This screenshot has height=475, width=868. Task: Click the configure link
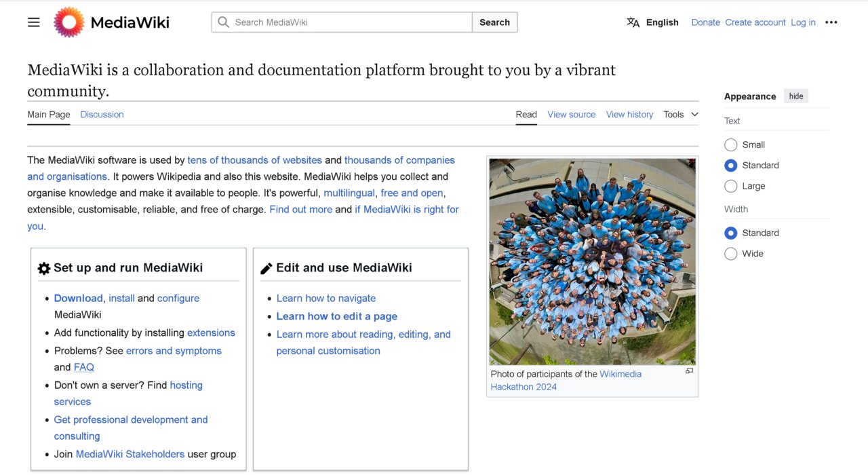tap(178, 299)
